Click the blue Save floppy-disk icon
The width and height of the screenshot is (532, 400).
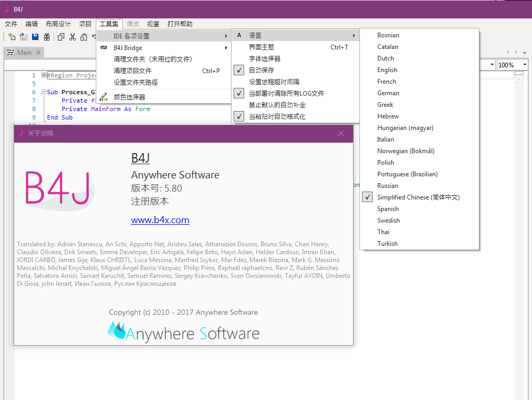pos(35,37)
